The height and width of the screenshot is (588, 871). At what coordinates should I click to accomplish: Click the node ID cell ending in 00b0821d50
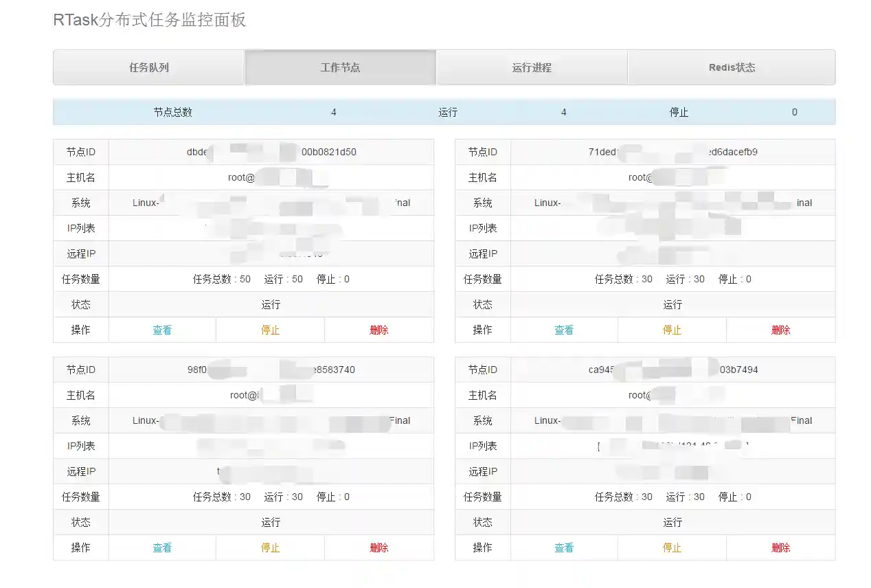(x=271, y=152)
